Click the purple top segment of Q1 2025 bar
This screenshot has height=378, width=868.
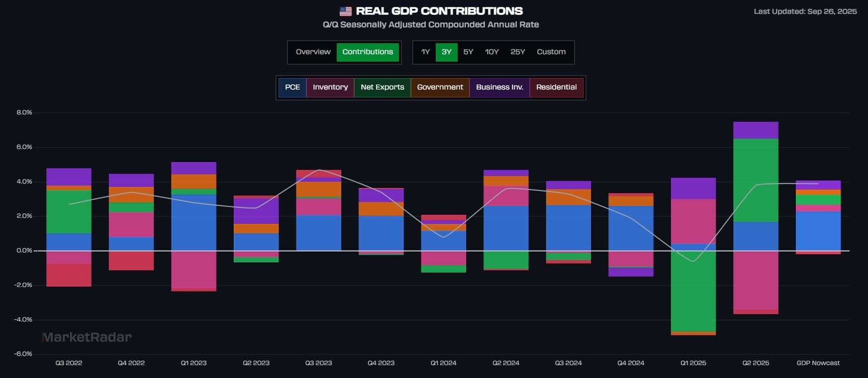point(693,189)
